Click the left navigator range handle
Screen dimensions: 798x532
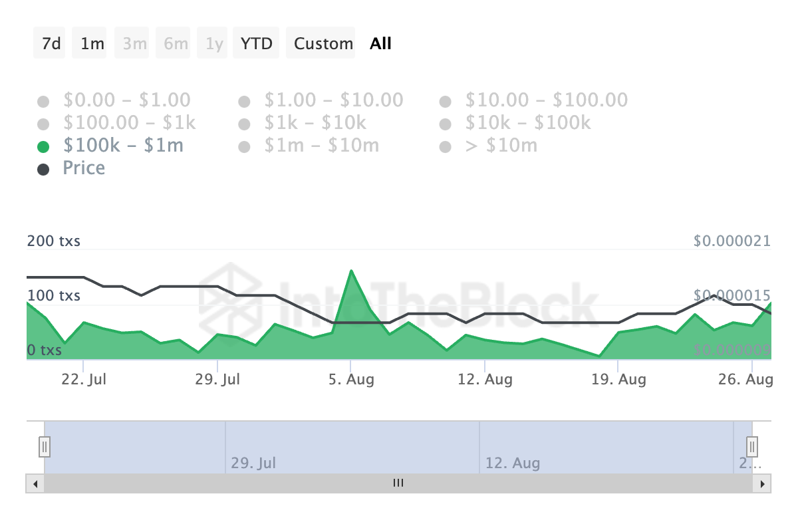coord(45,446)
